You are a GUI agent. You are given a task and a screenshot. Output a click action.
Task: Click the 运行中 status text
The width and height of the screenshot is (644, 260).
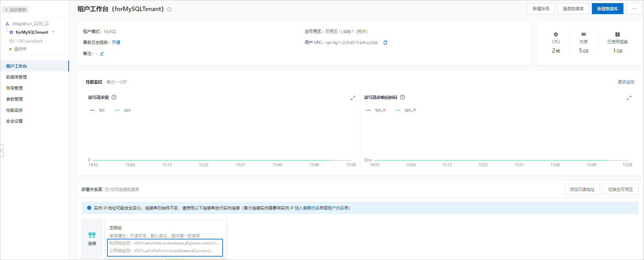pos(20,49)
